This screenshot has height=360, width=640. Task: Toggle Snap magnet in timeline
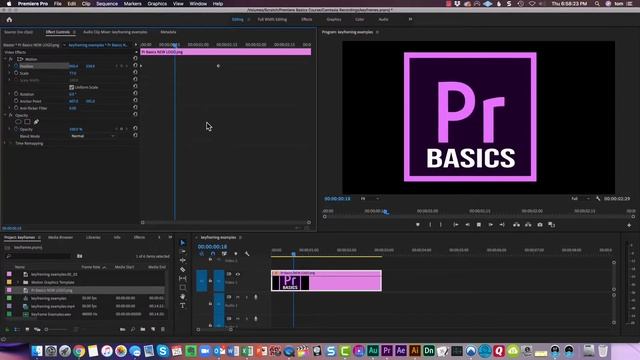pyautogui.click(x=213, y=253)
